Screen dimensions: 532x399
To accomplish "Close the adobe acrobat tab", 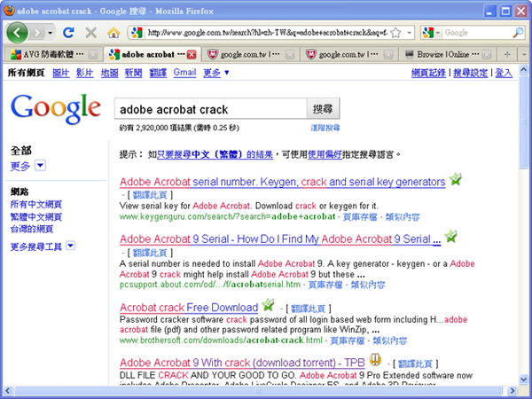I will pos(192,55).
